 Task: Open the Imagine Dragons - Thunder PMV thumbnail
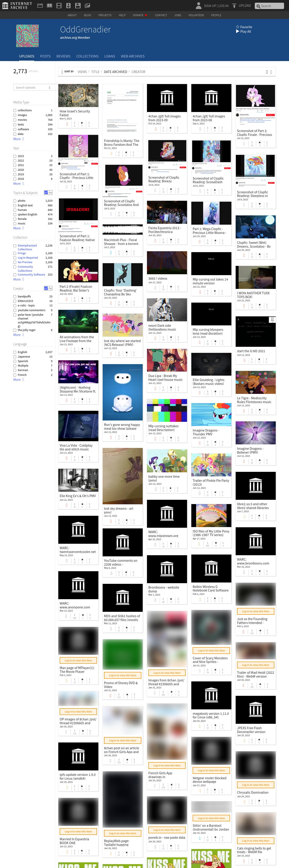coord(211,415)
